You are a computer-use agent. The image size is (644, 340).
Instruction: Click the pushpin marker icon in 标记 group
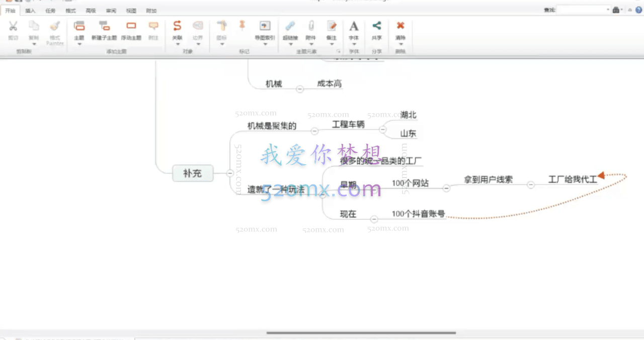pos(242,25)
